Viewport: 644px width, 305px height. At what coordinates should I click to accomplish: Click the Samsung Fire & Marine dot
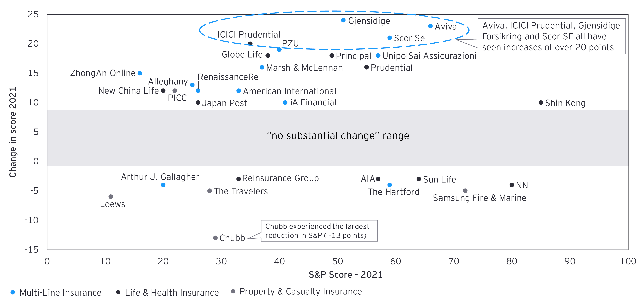tap(465, 191)
